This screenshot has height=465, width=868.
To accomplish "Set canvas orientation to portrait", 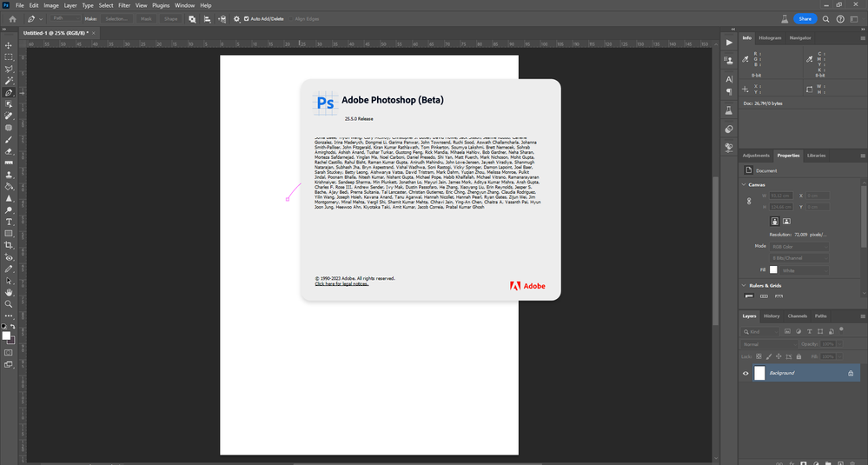I will 774,221.
